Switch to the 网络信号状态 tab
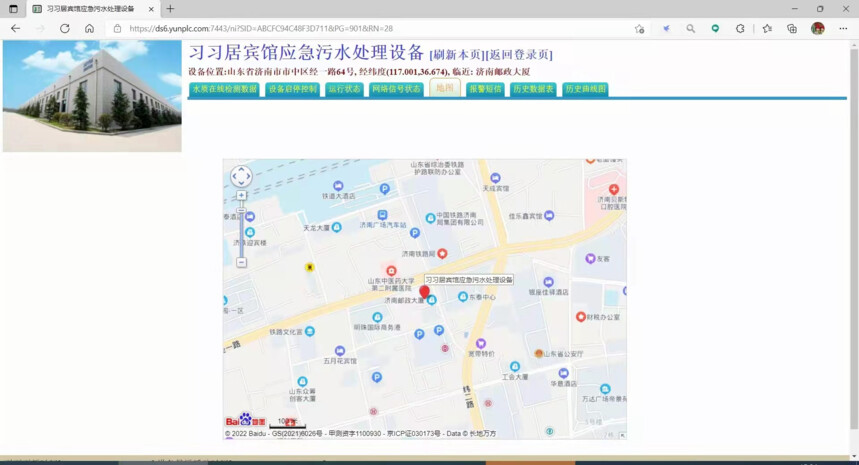The height and width of the screenshot is (465, 859). pyautogui.click(x=396, y=89)
